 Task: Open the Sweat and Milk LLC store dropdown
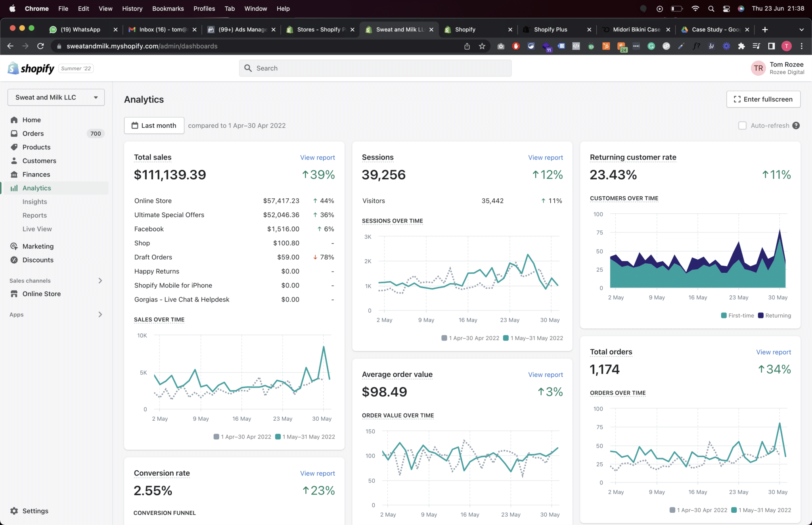click(56, 98)
